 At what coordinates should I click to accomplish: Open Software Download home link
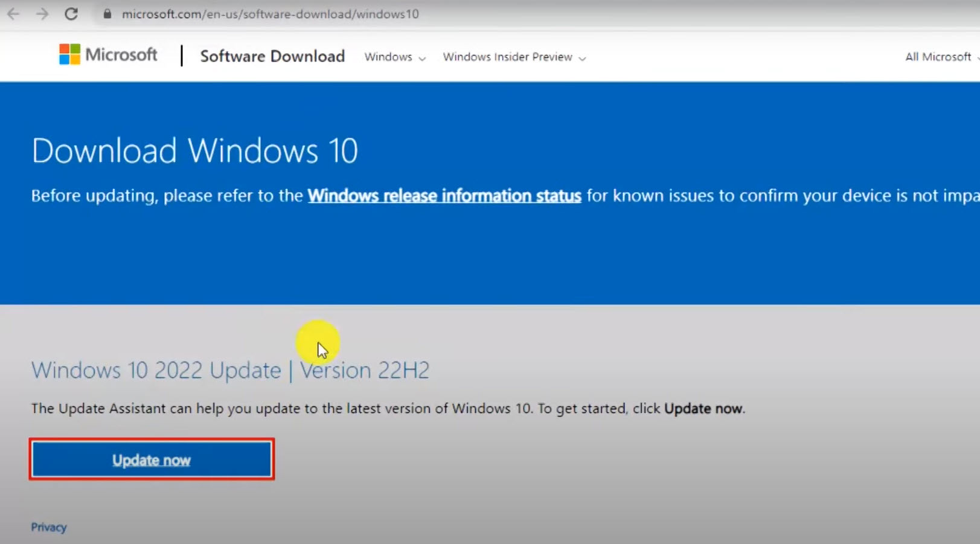[x=272, y=56]
